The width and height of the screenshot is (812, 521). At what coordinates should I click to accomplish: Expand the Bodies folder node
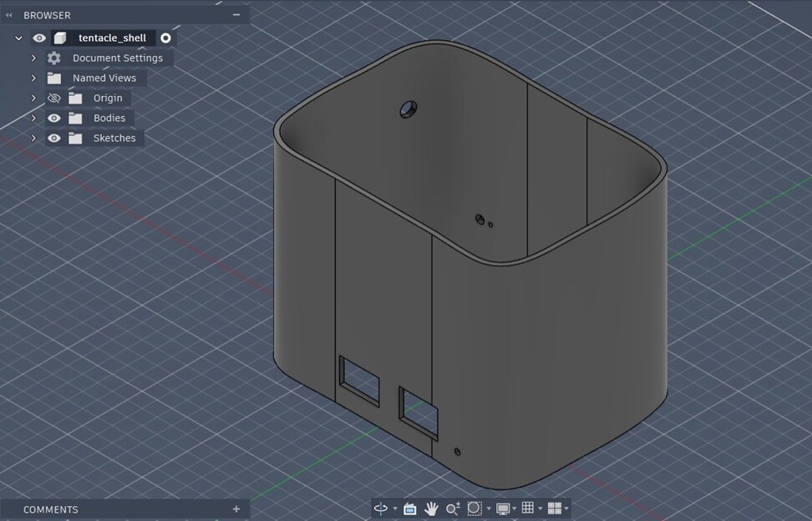(x=33, y=119)
